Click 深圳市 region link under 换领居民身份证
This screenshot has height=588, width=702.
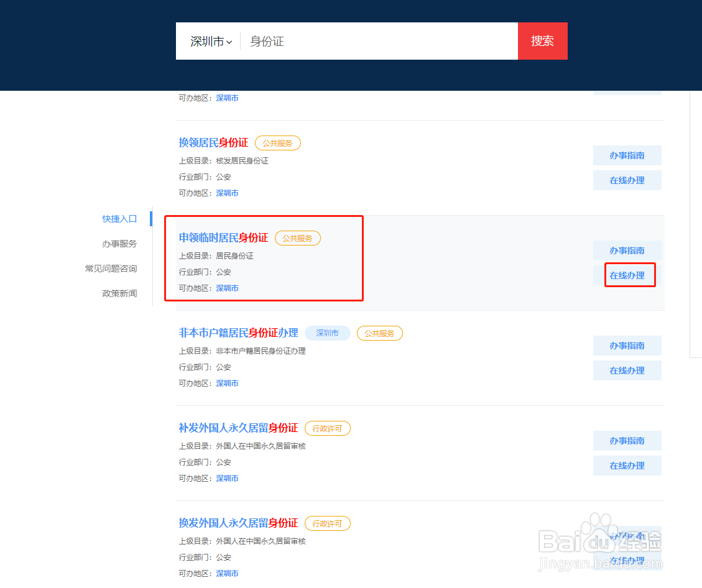[228, 193]
